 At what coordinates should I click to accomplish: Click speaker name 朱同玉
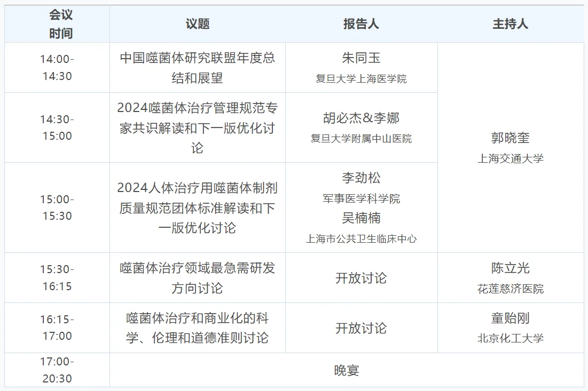[x=361, y=58]
